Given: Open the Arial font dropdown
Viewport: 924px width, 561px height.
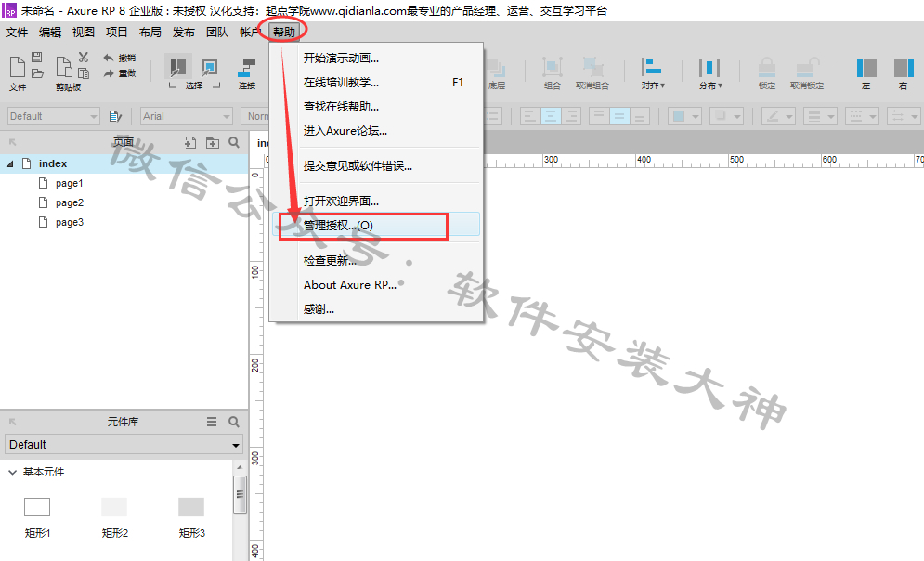Looking at the screenshot, I should click(x=187, y=116).
